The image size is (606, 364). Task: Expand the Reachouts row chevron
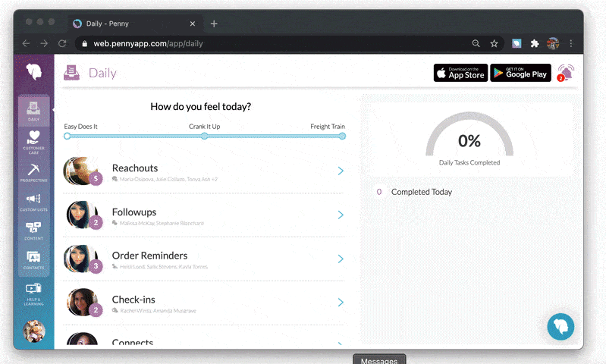[x=341, y=171]
